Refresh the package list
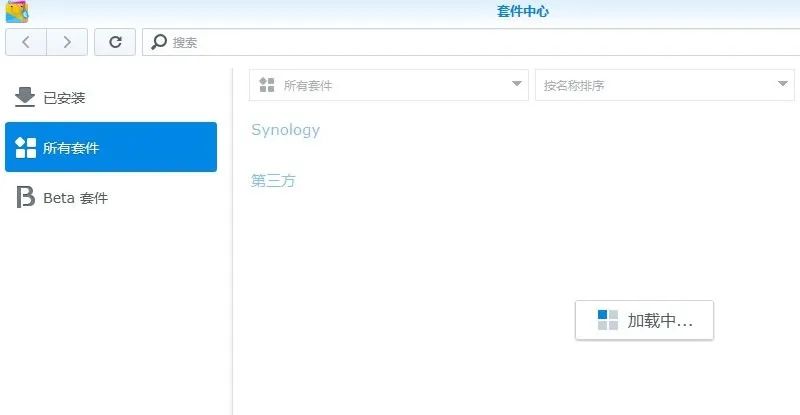The width and height of the screenshot is (800, 415). 115,42
